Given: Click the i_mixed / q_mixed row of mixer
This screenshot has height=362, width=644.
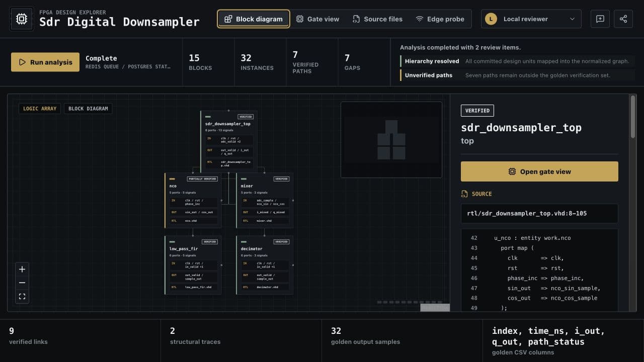Looking at the screenshot, I should click(265, 212).
